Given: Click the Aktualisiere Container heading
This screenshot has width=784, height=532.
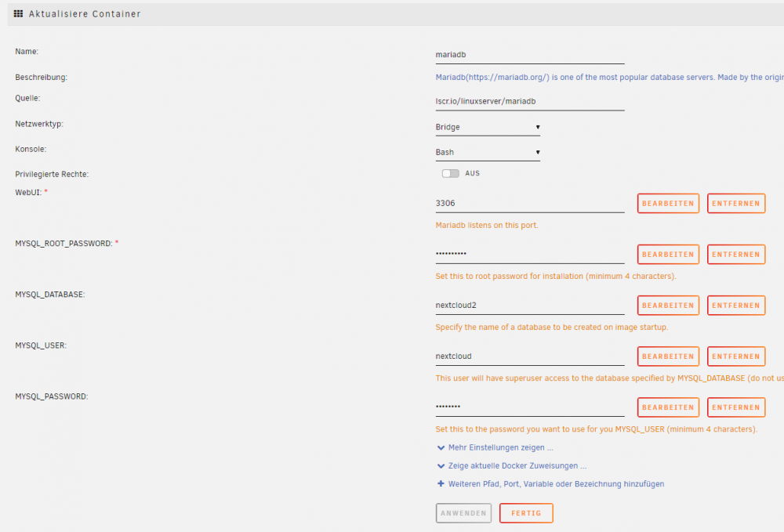Looking at the screenshot, I should [x=85, y=14].
